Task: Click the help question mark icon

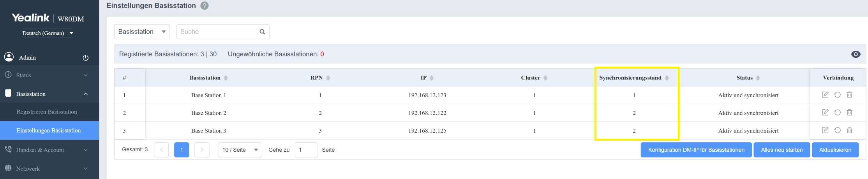Action: pyautogui.click(x=204, y=6)
